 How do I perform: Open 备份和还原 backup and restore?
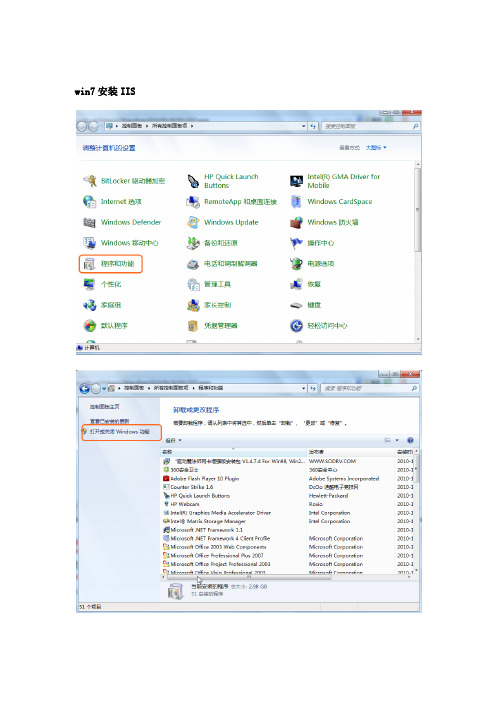[x=212, y=243]
